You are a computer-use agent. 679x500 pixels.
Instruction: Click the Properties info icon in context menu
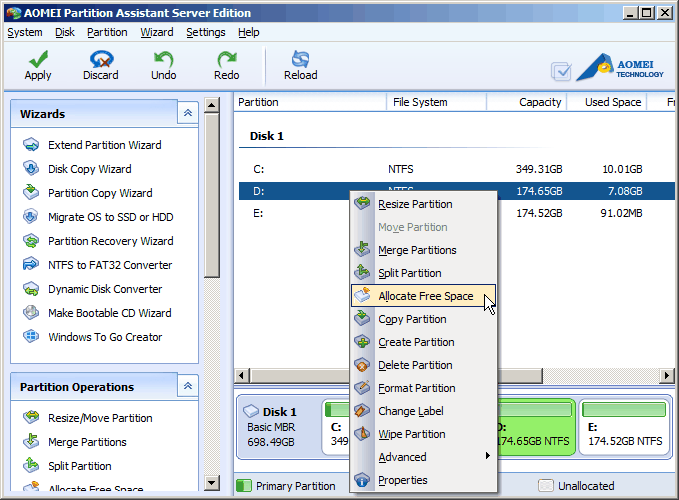(x=362, y=480)
